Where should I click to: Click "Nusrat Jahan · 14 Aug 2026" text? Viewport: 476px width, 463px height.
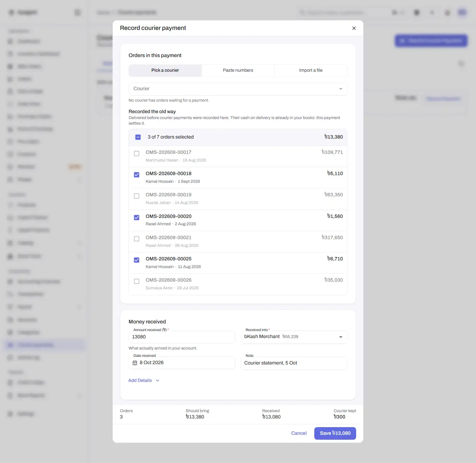pos(172,203)
